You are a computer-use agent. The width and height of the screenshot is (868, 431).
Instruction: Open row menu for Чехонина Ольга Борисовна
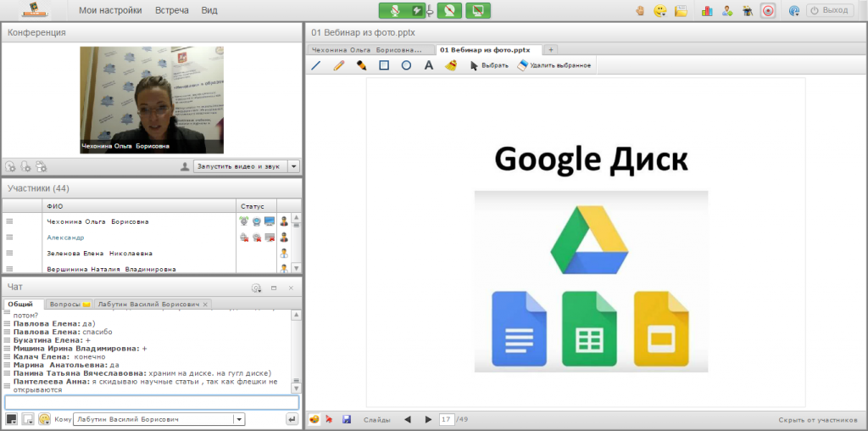click(x=8, y=221)
